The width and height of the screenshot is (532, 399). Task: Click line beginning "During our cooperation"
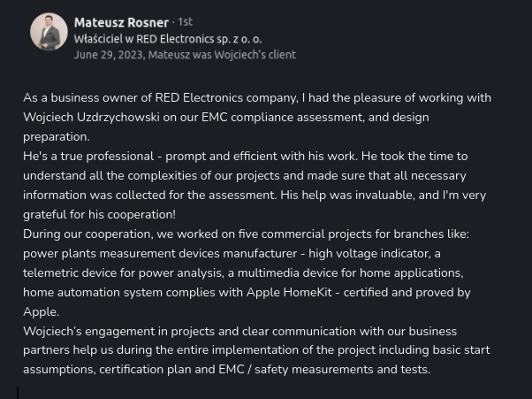click(x=246, y=234)
